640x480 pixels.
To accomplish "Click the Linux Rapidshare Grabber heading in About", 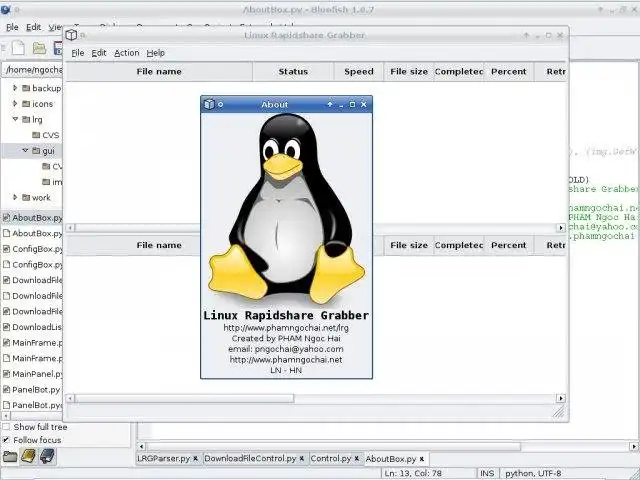I will [x=286, y=315].
